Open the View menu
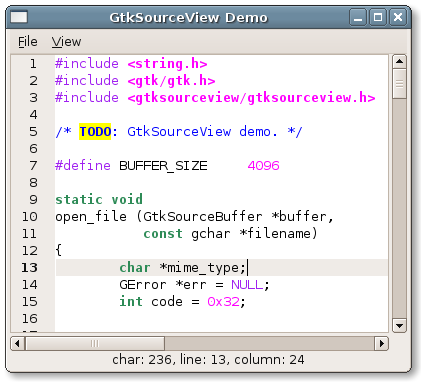Viewport: 421px width, 382px height. 66,42
